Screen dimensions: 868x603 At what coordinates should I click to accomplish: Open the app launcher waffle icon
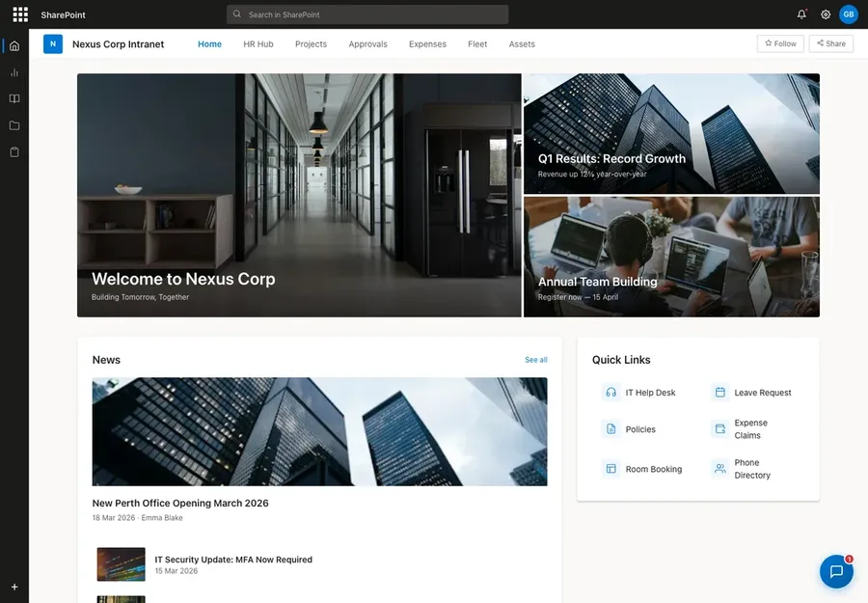click(x=20, y=14)
